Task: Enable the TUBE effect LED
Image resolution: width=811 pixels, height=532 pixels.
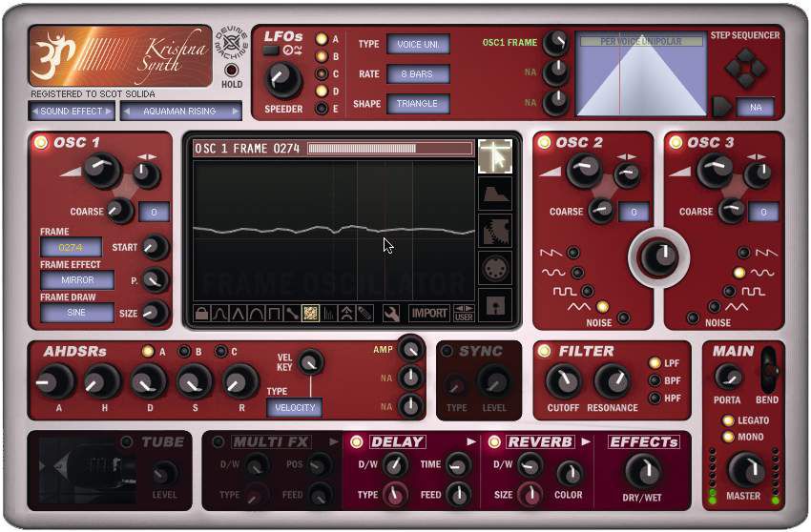Action: 126,442
